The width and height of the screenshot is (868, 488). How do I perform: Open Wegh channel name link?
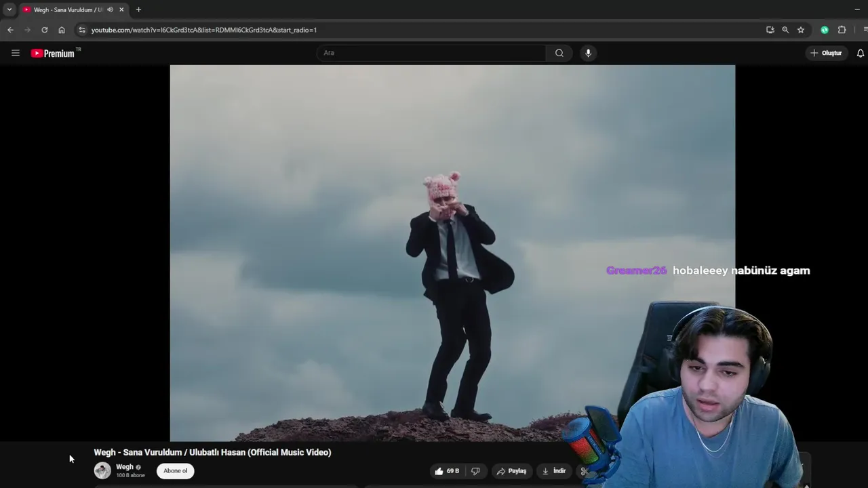(x=125, y=467)
